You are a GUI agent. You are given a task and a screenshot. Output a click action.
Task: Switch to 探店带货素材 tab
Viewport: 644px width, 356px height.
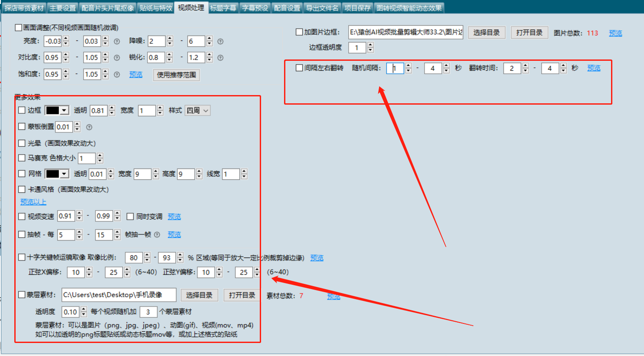coord(24,8)
